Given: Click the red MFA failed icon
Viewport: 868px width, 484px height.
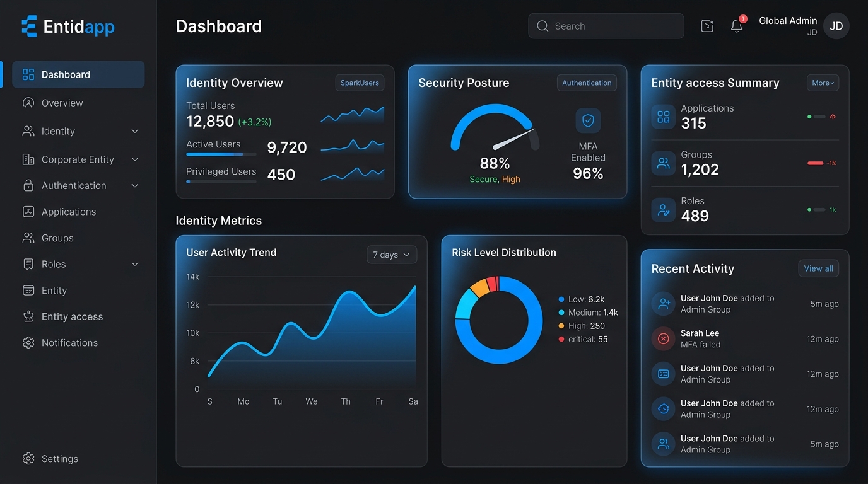Looking at the screenshot, I should [664, 338].
